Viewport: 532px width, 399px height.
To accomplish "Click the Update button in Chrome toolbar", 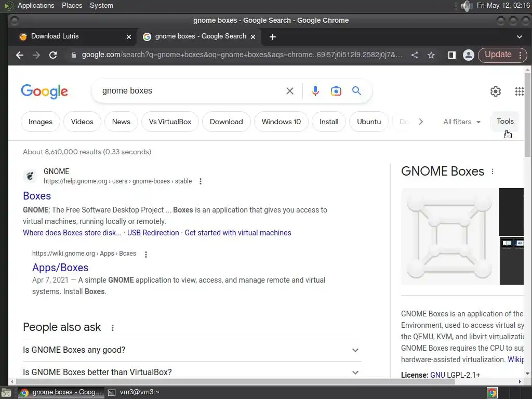I will [x=498, y=55].
